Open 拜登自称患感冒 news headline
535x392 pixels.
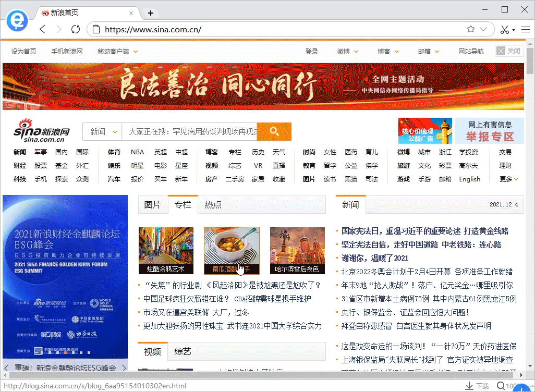416,326
